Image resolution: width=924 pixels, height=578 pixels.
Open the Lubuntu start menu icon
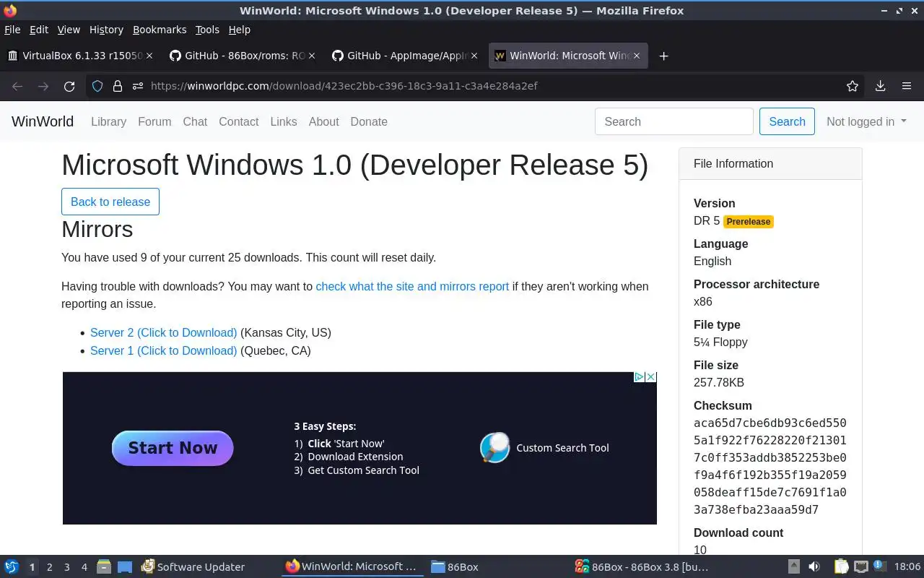pos(12,566)
